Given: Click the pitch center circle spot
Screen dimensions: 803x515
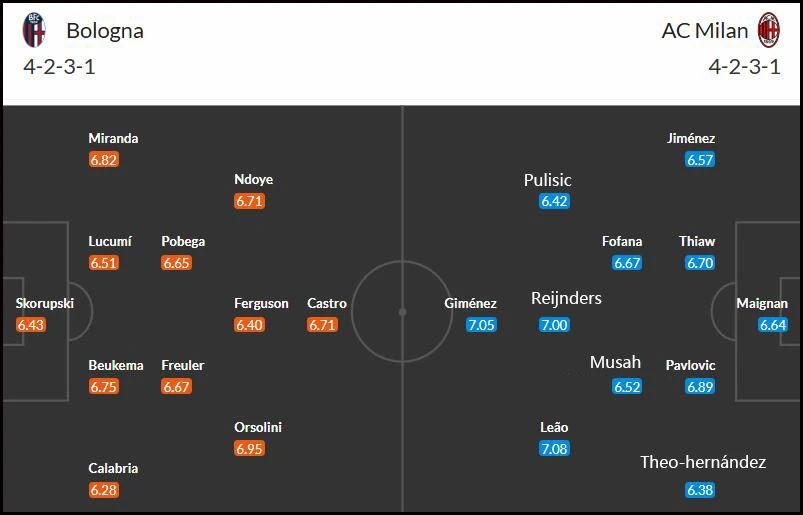Looking at the screenshot, I should point(403,312).
